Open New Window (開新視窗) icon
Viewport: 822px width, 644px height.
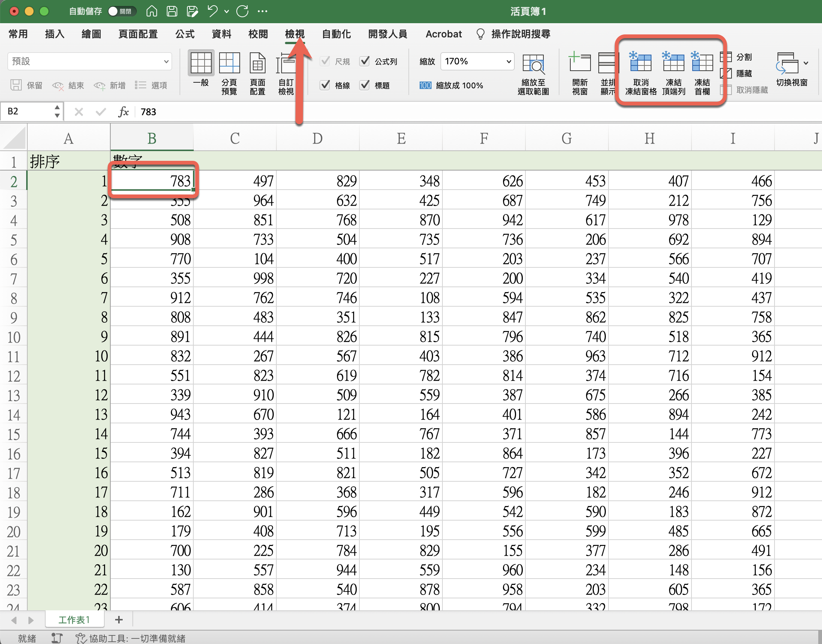pyautogui.click(x=580, y=62)
